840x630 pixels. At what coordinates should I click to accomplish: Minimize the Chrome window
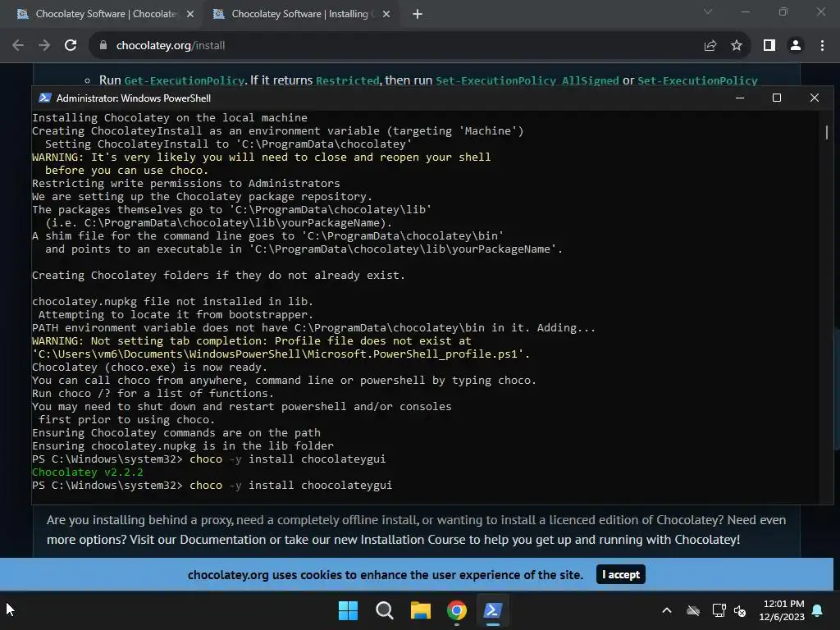(745, 11)
